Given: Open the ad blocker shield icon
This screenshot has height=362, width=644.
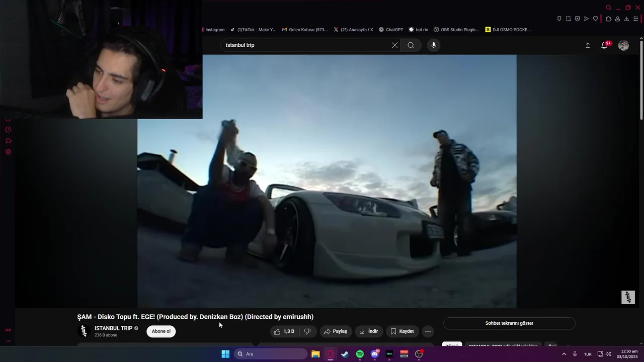Looking at the screenshot, I should (x=577, y=19).
